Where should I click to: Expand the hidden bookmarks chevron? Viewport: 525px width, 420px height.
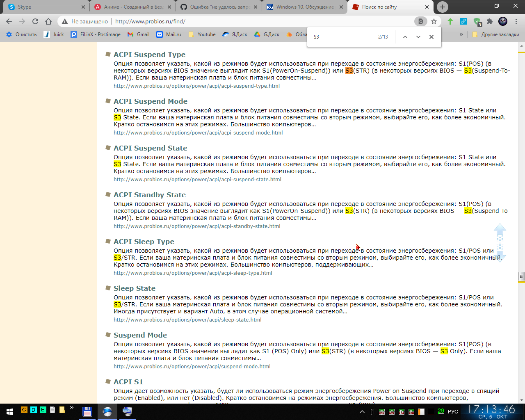pos(461,34)
